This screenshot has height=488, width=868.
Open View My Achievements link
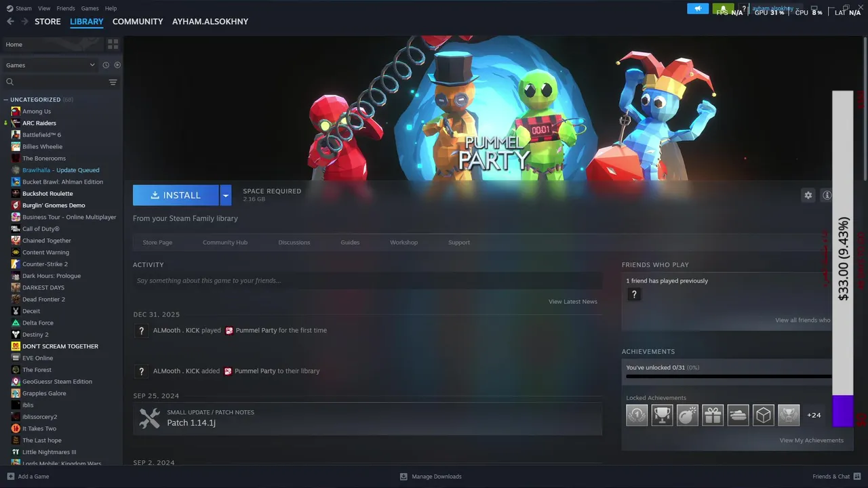coord(812,441)
